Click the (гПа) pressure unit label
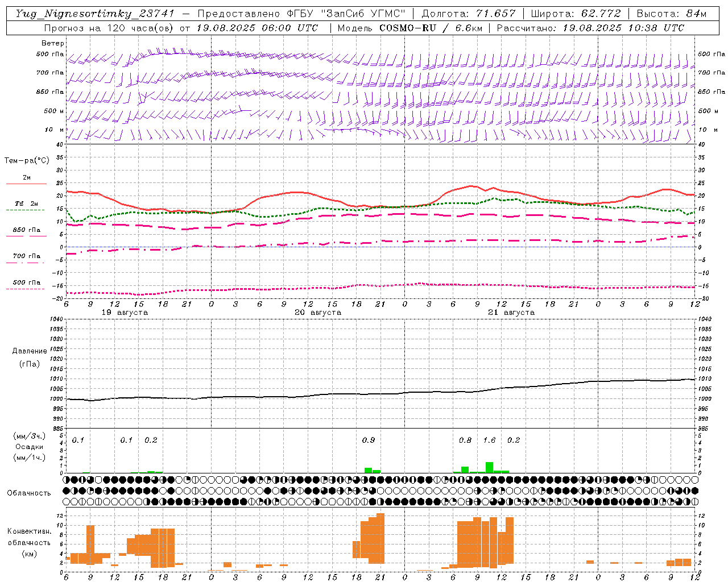 [29, 364]
